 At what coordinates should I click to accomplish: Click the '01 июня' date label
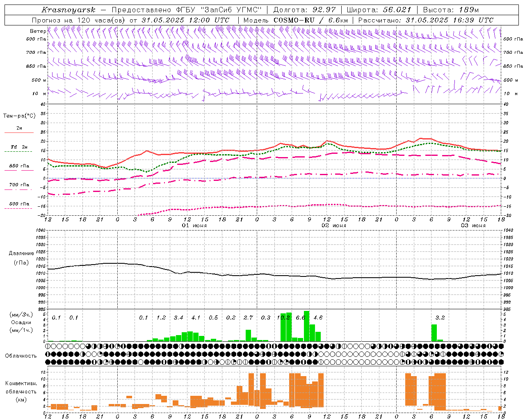pos(194,226)
